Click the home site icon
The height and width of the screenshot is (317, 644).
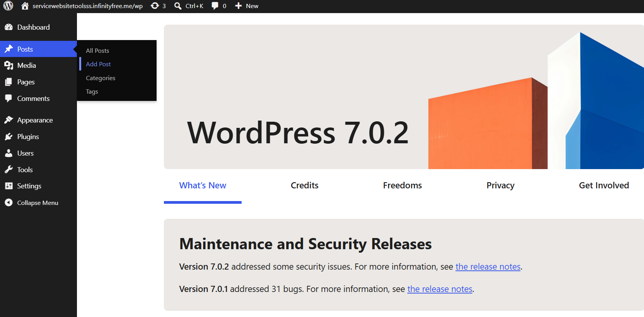click(x=25, y=6)
